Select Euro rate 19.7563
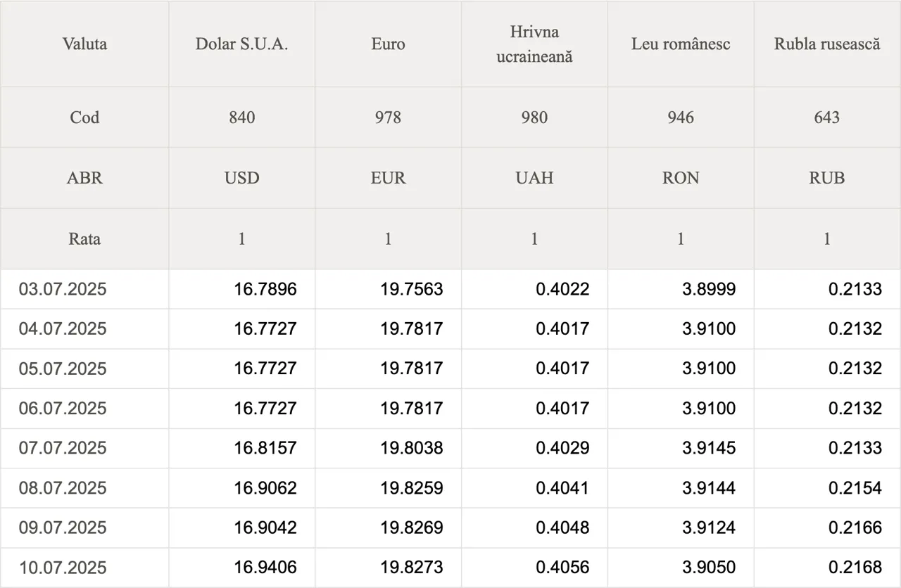 click(x=412, y=289)
